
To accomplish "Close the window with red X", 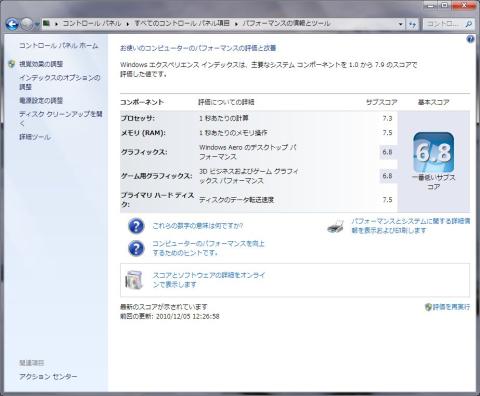I will tap(465, 5).
